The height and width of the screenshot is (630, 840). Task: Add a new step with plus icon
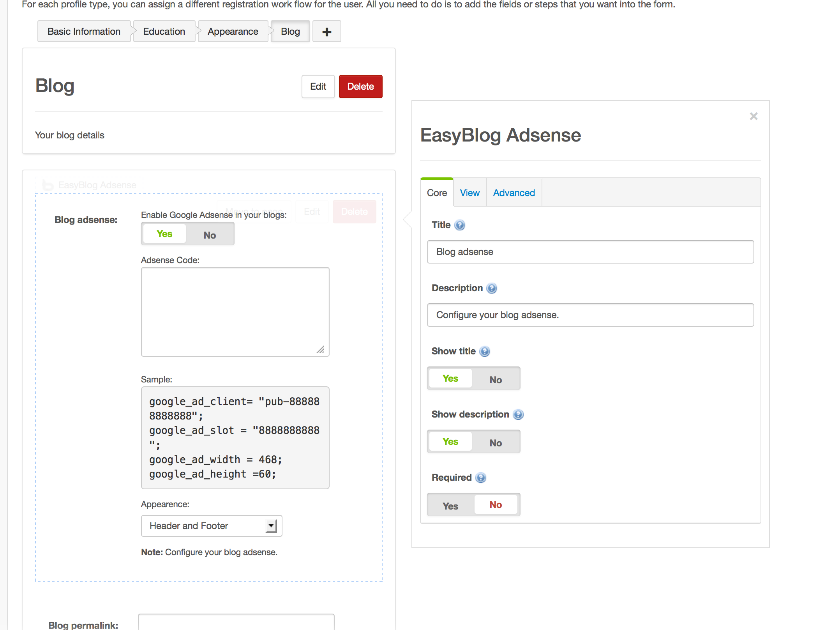[326, 32]
